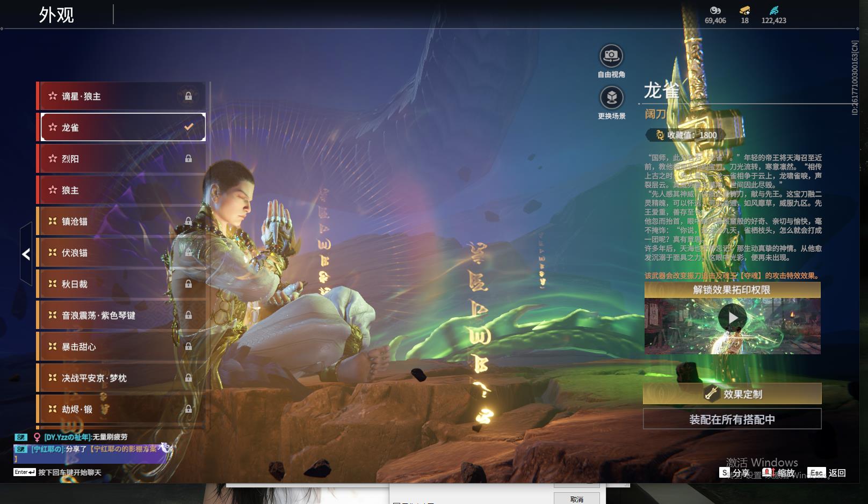Click the lock icon on 摘星·狼主
868x504 pixels.
189,96
